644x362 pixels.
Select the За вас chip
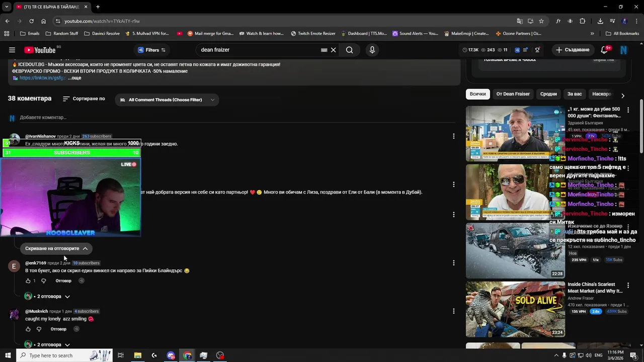575,94
